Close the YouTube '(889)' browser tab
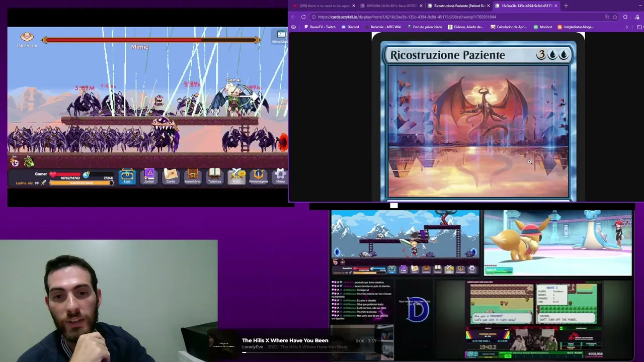This screenshot has width=644, height=362. (354, 6)
